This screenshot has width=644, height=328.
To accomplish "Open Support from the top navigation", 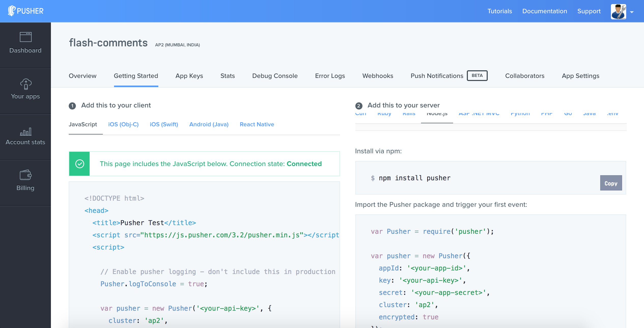I will 589,11.
